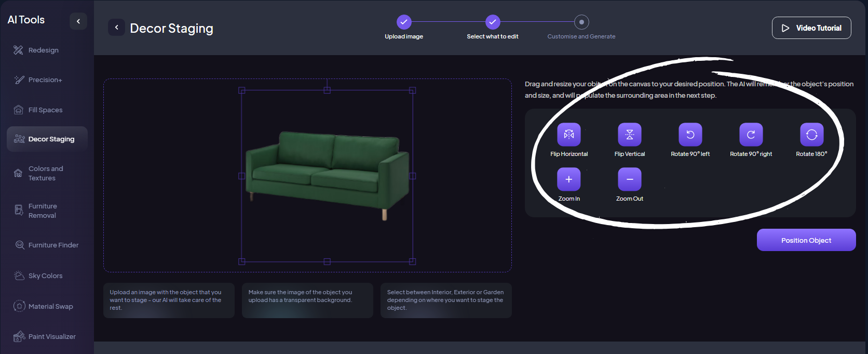Flip the sofa vertically
The height and width of the screenshot is (354, 868).
629,135
